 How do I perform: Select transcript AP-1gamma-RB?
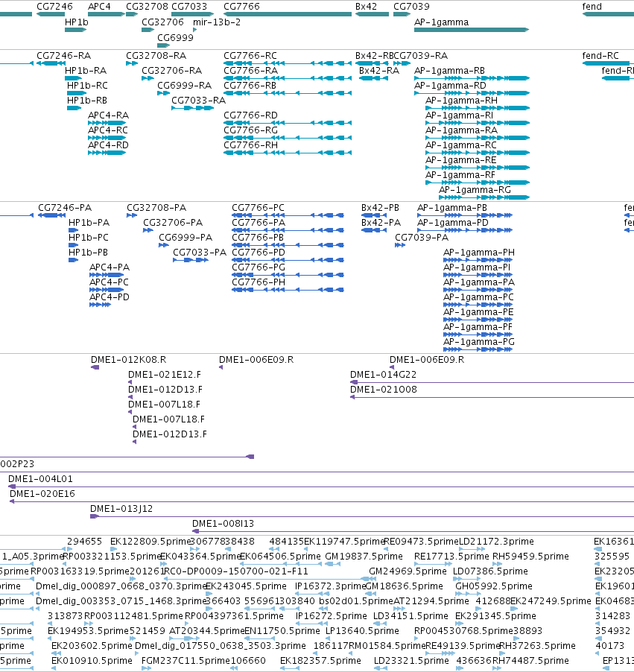[x=449, y=71]
